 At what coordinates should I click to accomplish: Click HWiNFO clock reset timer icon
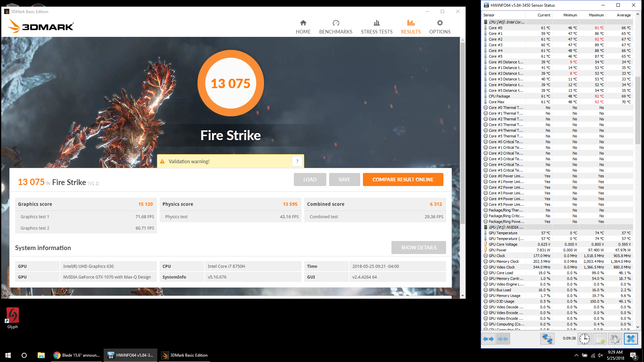tap(585, 339)
